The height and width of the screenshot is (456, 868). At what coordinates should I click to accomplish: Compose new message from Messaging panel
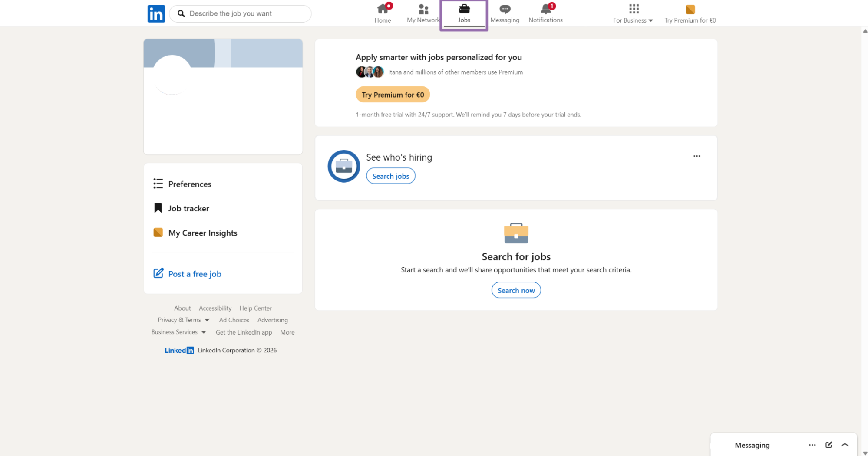pyautogui.click(x=828, y=445)
